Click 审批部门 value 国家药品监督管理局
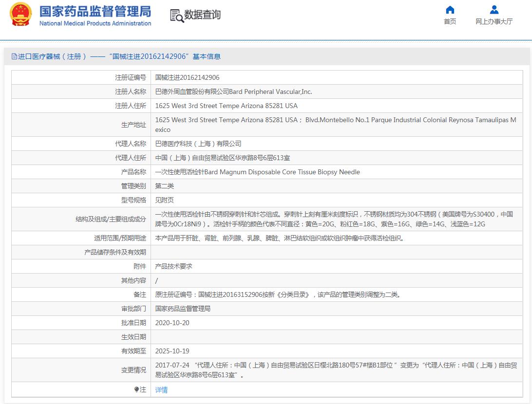 coord(183,309)
